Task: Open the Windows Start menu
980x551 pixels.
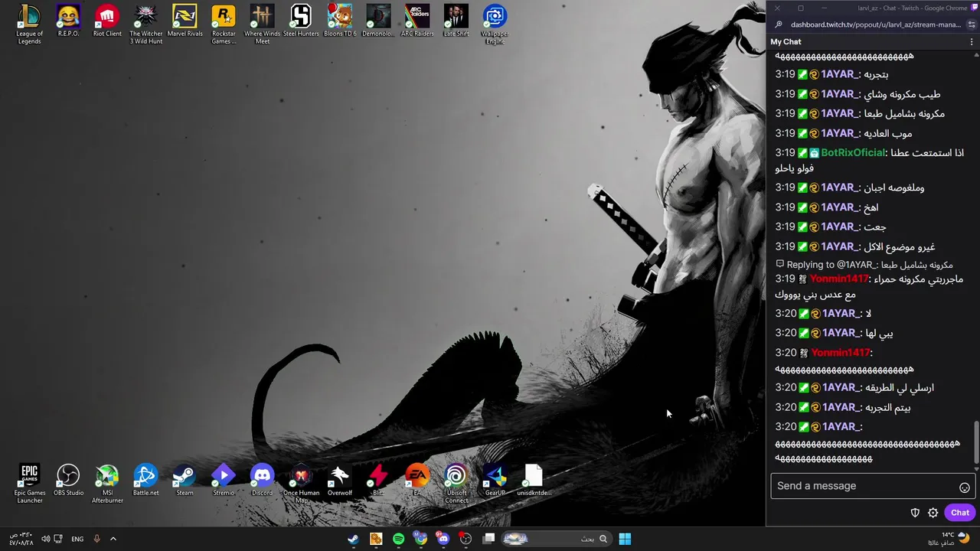Action: (625, 539)
